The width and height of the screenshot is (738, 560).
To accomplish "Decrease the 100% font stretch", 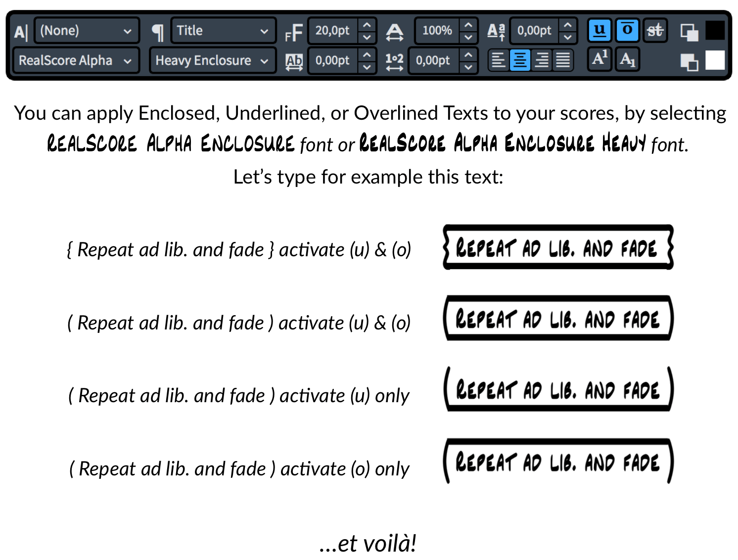I will (468, 37).
